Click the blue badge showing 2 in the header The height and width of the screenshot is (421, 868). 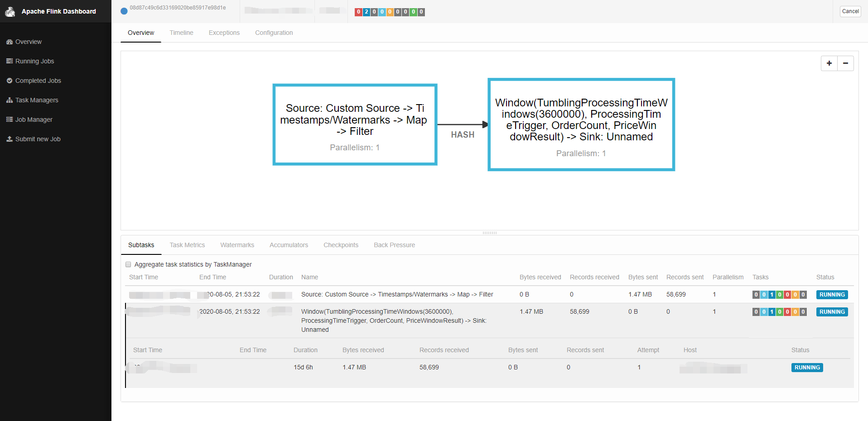click(x=366, y=12)
